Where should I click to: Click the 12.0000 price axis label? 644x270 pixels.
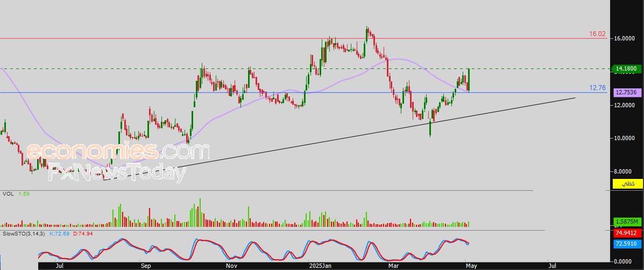point(624,106)
